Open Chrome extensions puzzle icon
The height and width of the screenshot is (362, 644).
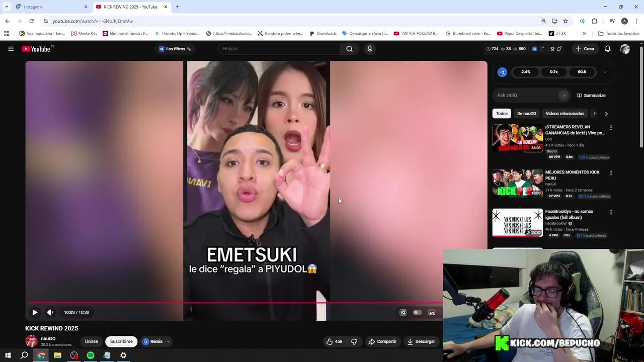tap(595, 21)
